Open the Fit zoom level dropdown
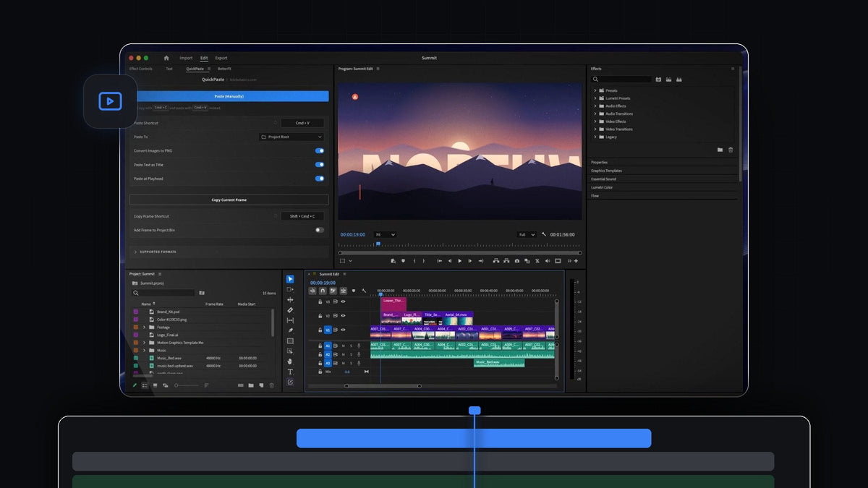This screenshot has width=868, height=488. pos(385,234)
